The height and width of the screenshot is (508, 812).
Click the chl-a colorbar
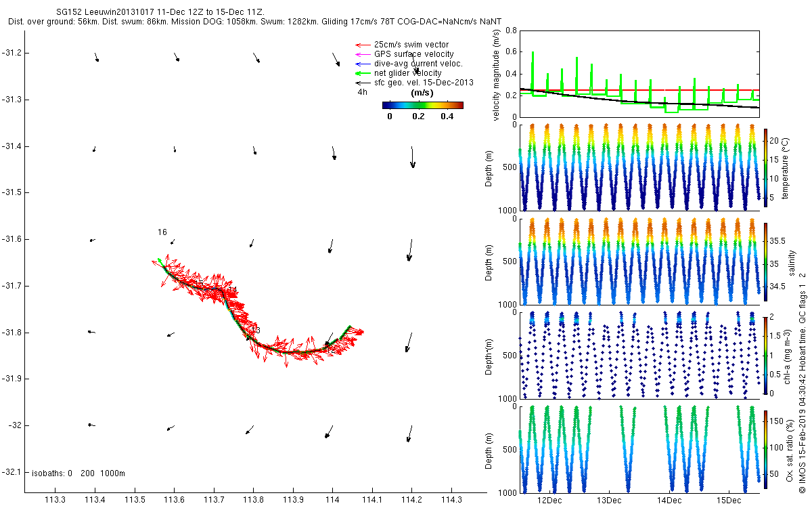click(766, 355)
